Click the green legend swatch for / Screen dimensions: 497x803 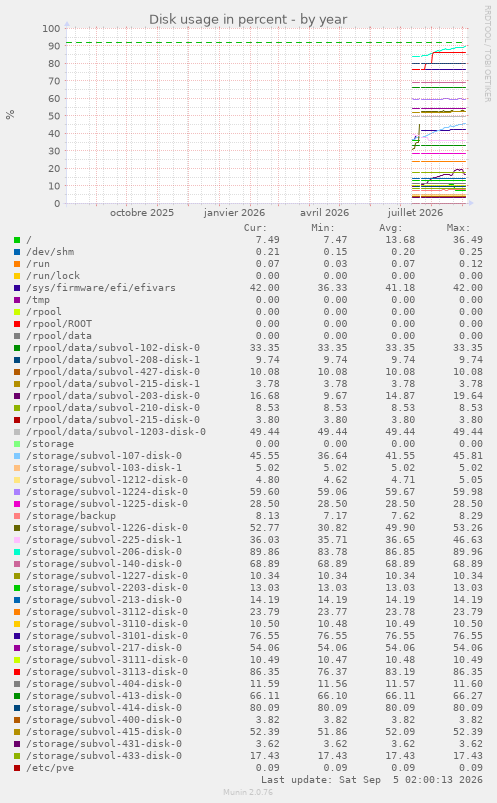pyautogui.click(x=17, y=240)
